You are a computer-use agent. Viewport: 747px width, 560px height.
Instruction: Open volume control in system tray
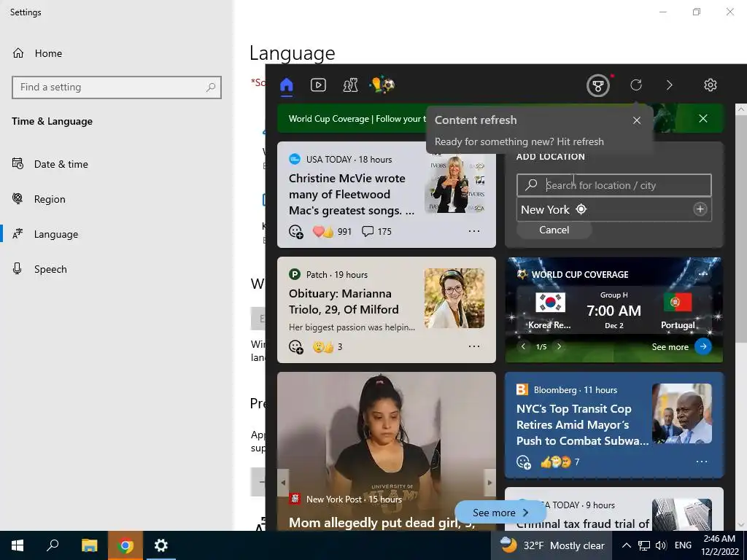pos(661,545)
